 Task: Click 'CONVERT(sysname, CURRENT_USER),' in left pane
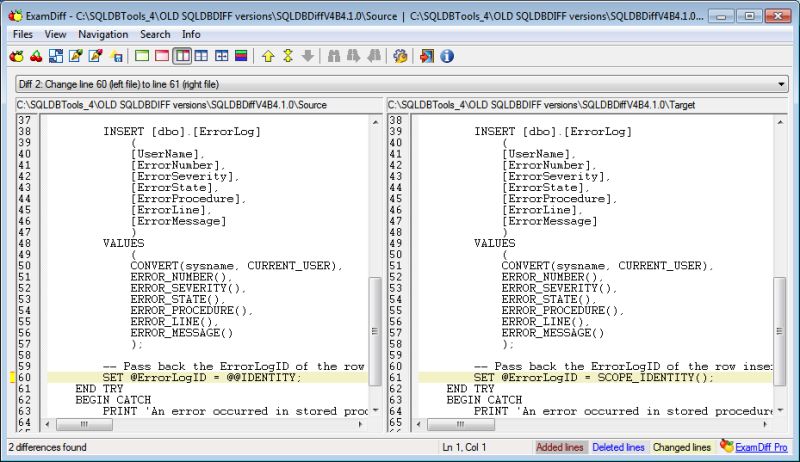coord(236,266)
